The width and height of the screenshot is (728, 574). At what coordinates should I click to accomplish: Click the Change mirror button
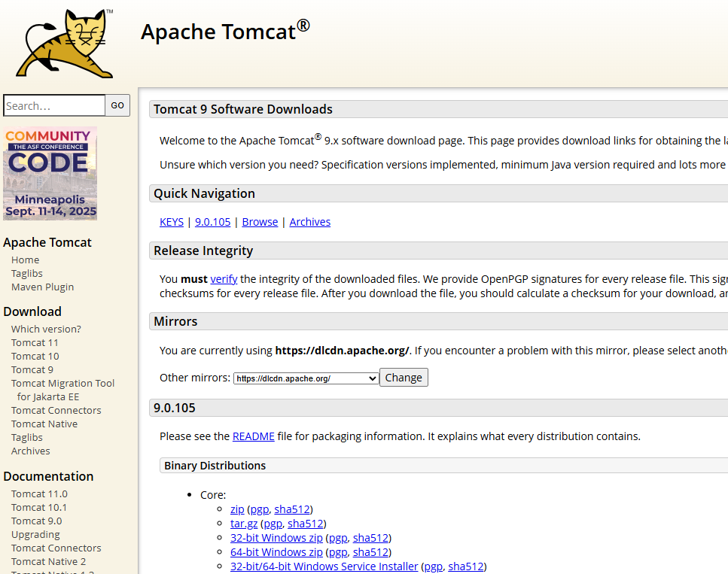(404, 377)
